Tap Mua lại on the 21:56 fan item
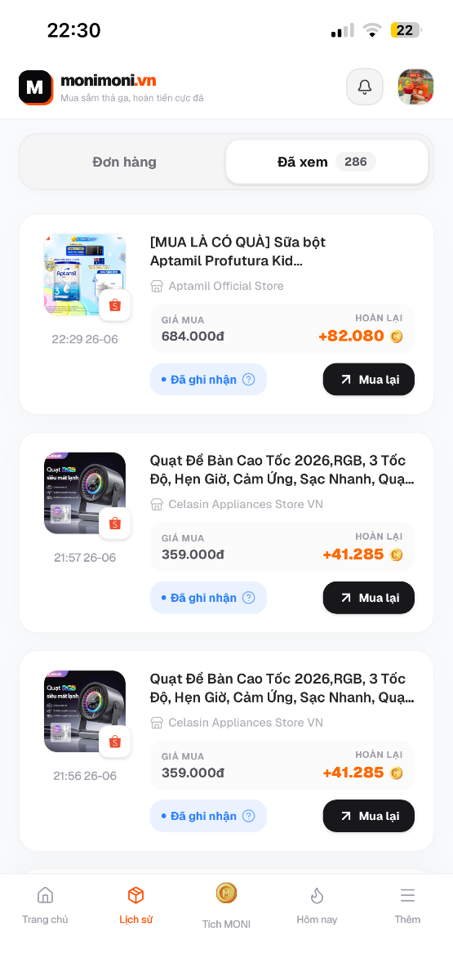The image size is (453, 980). [369, 816]
